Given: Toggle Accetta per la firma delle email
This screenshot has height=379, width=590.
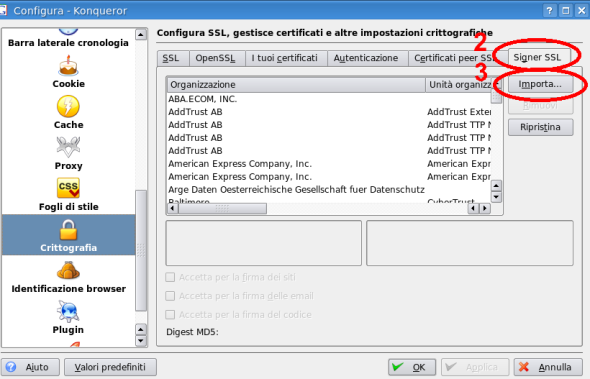Looking at the screenshot, I should pos(170,296).
